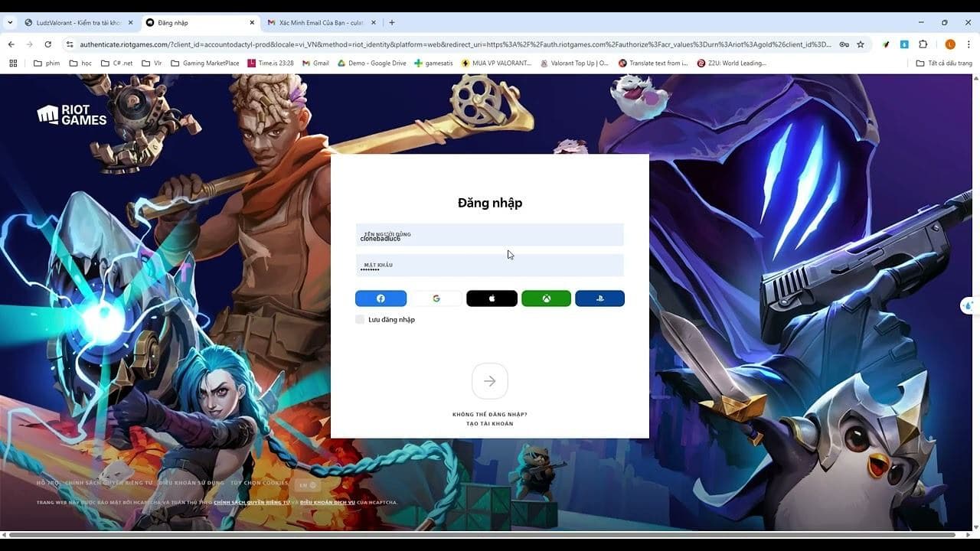Open the tab search dropdown

(10, 23)
